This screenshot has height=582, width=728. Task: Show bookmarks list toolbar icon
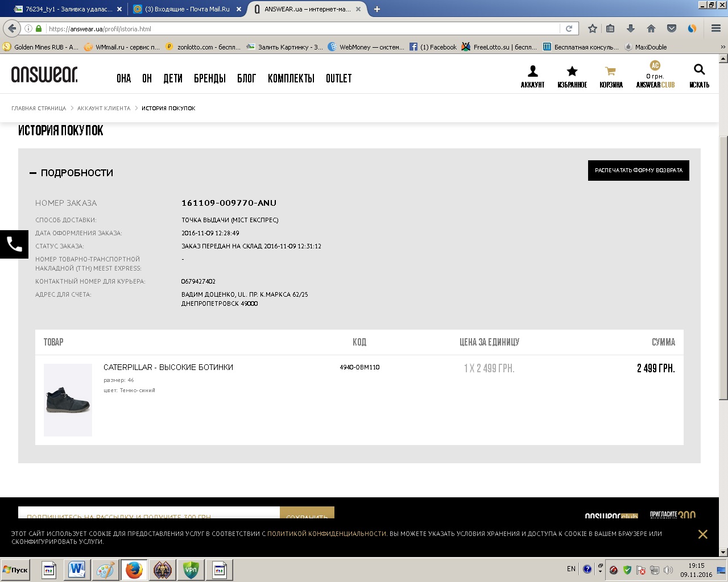point(610,28)
